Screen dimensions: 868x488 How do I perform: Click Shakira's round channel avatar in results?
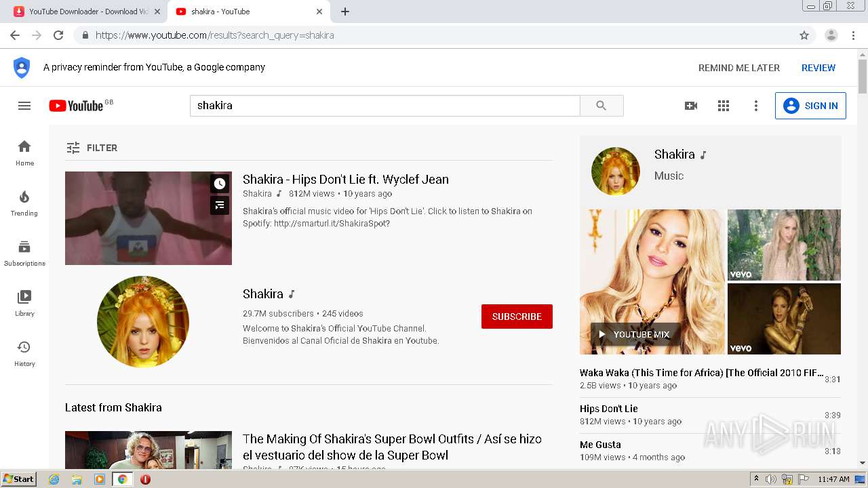pos(143,322)
